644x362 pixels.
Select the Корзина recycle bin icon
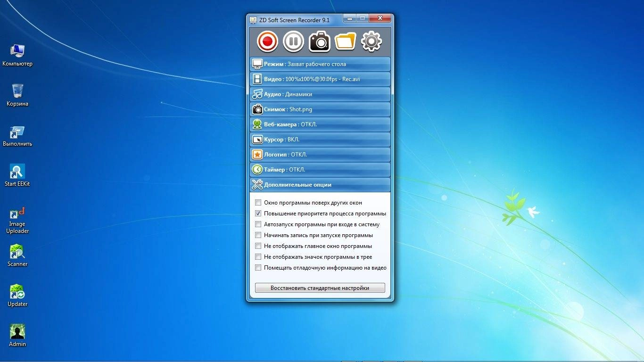(17, 95)
